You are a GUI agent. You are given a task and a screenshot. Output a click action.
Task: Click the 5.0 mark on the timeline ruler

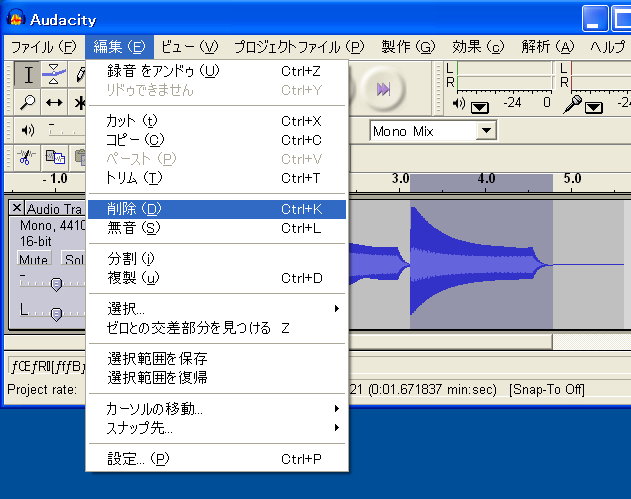point(572,178)
